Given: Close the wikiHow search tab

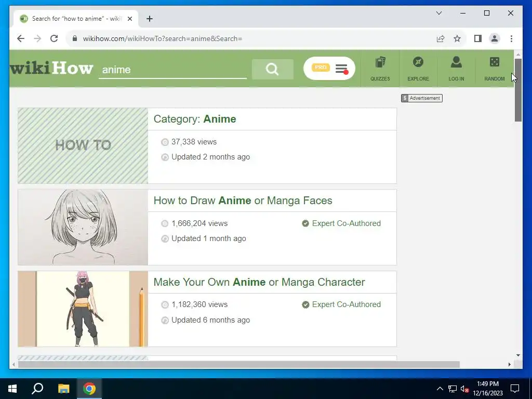Looking at the screenshot, I should [129, 19].
